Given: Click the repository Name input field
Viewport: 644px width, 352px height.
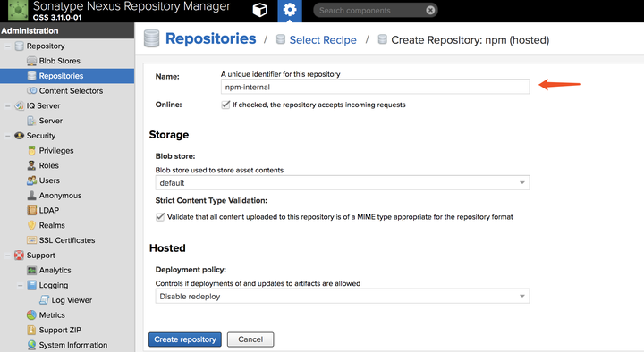Looking at the screenshot, I should click(x=375, y=87).
